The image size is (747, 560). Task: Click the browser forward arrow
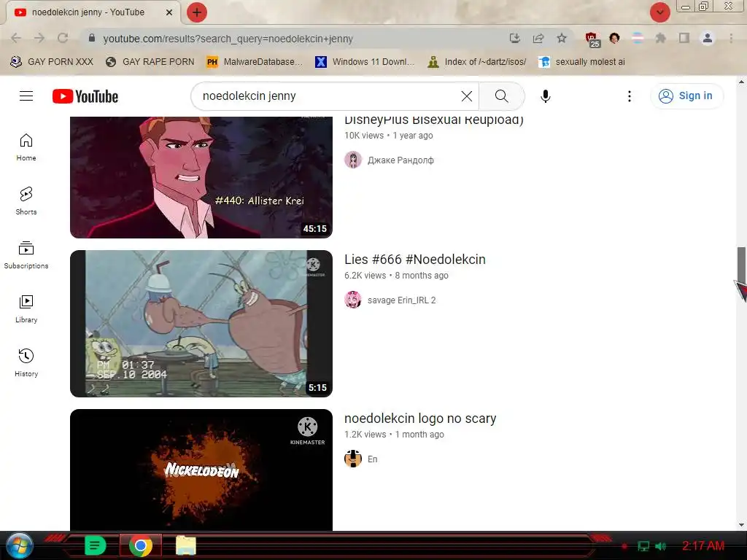39,38
